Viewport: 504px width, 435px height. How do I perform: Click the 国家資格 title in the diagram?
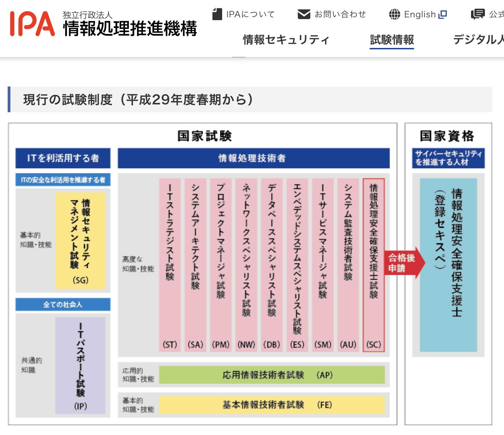(447, 136)
